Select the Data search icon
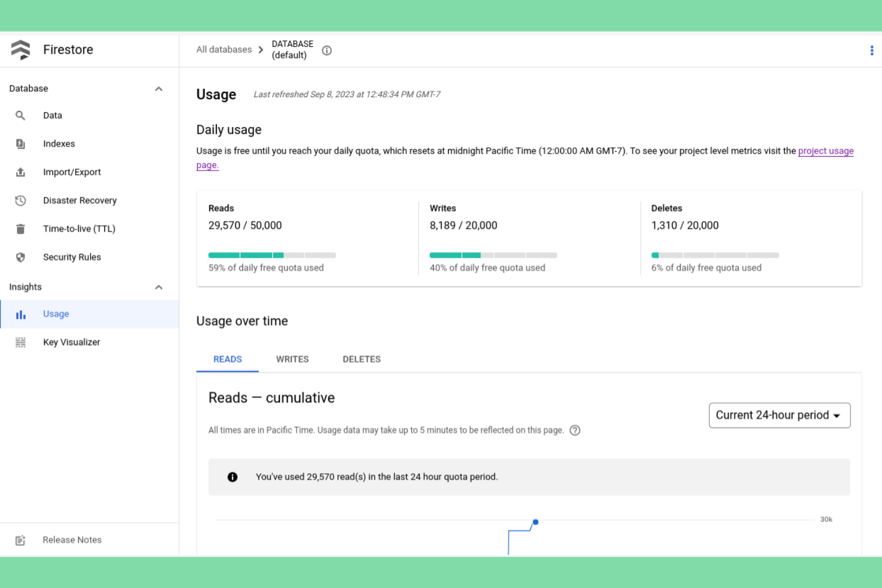The image size is (882, 588). click(20, 115)
